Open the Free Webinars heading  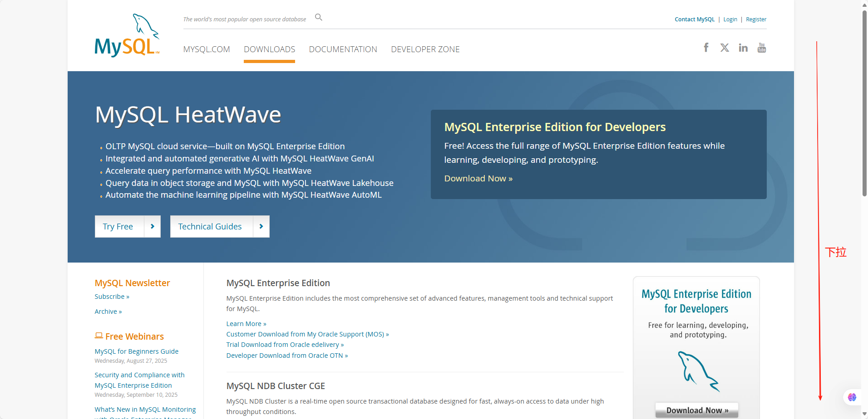click(134, 336)
